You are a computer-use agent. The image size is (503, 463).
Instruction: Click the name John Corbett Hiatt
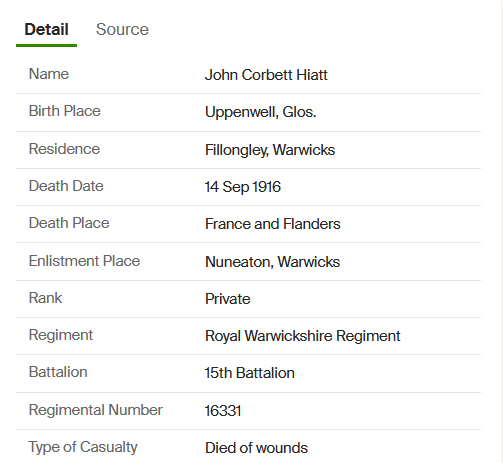(x=266, y=75)
